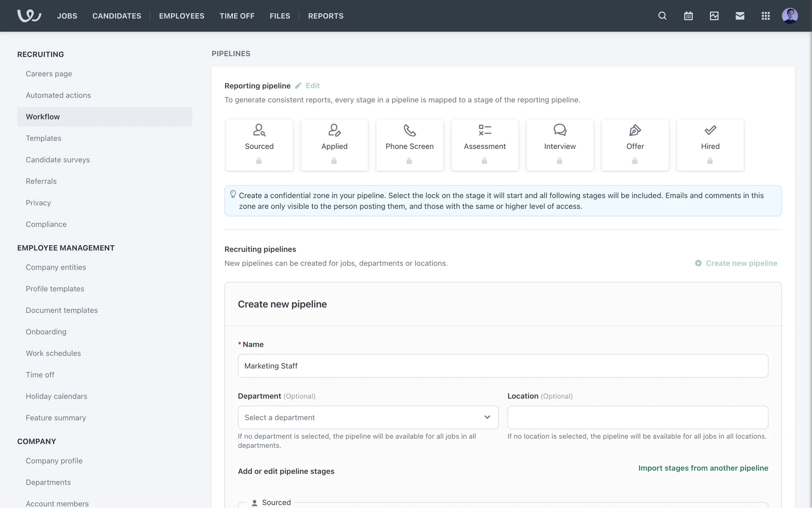Screen dimensions: 812x508
Task: Expand the Select a department dropdown
Action: pos(368,417)
